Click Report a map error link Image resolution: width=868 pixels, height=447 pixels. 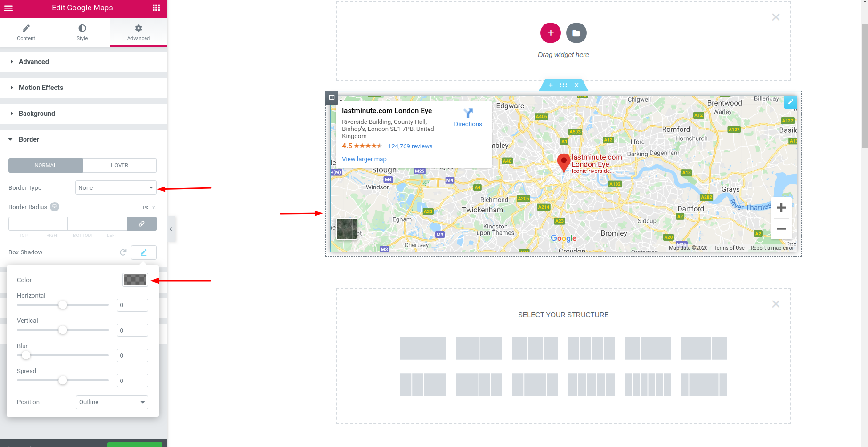click(x=772, y=248)
